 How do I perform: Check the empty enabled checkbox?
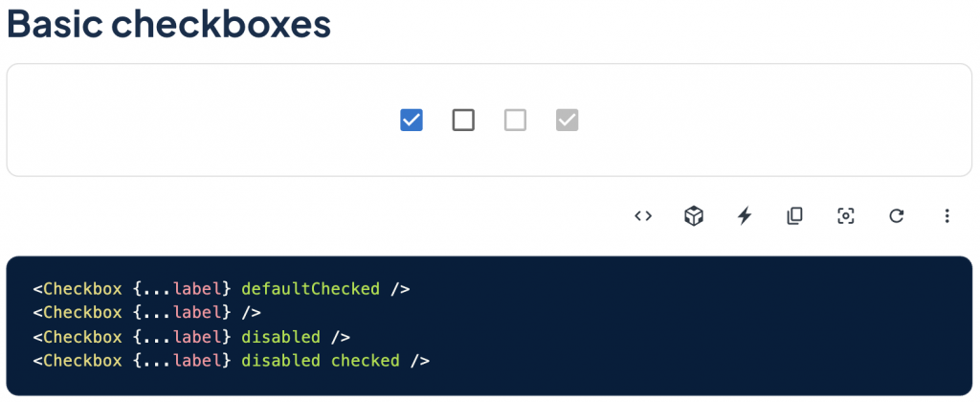click(463, 121)
